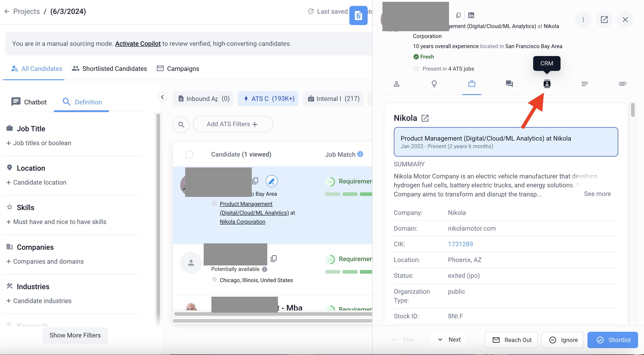
Task: Select the Inbound Ap (0) source tab
Action: pyautogui.click(x=203, y=99)
